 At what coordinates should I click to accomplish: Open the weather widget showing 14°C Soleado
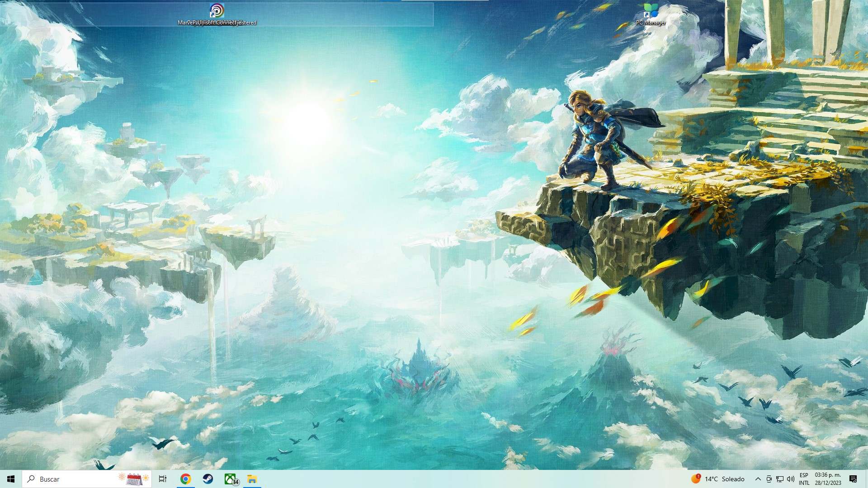pyautogui.click(x=718, y=479)
